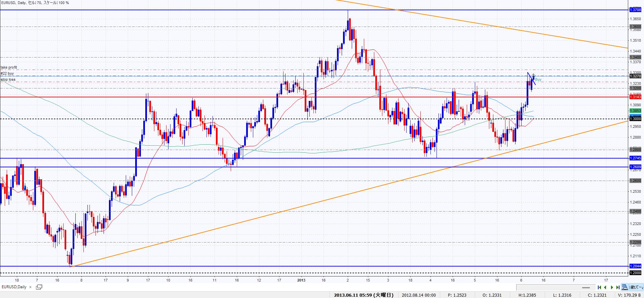Step chart back with left green arrow
Viewport: 644px width, 298px height.
point(605,287)
